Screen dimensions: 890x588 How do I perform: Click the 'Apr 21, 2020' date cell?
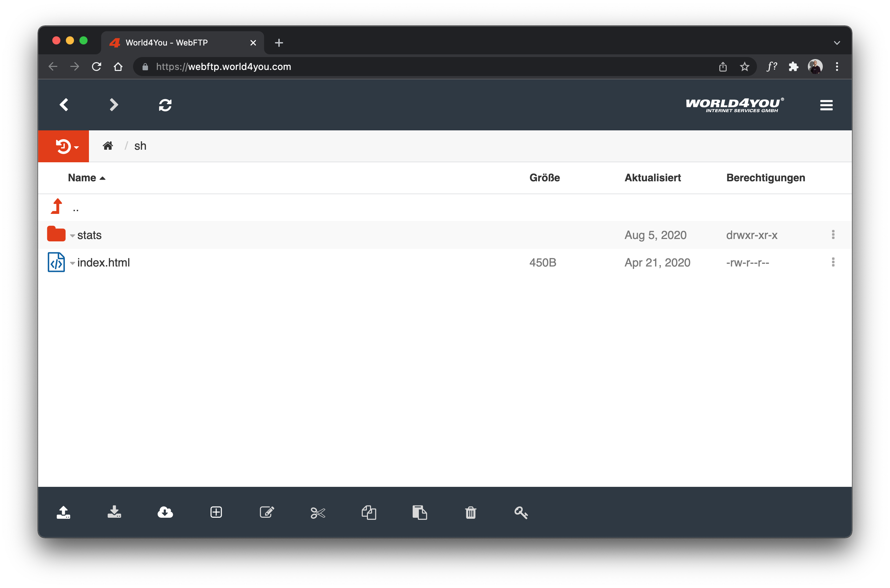(x=657, y=262)
